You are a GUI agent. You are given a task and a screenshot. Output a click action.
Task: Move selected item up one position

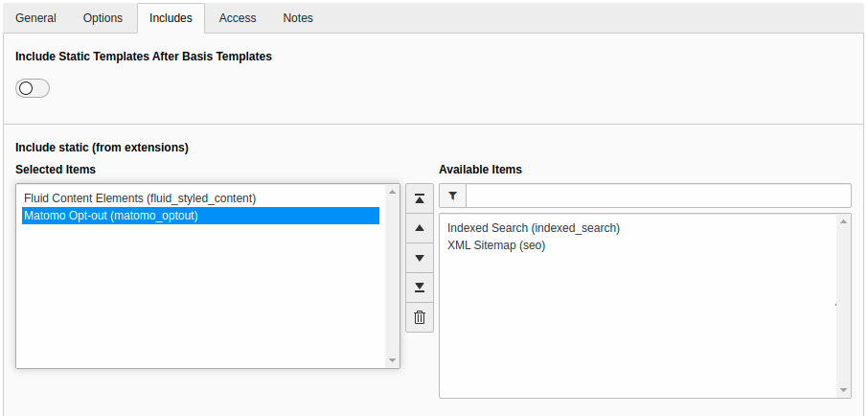pyautogui.click(x=420, y=228)
